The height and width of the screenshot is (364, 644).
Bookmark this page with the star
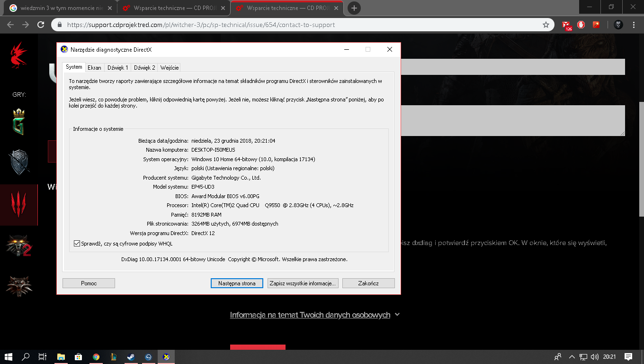(546, 25)
